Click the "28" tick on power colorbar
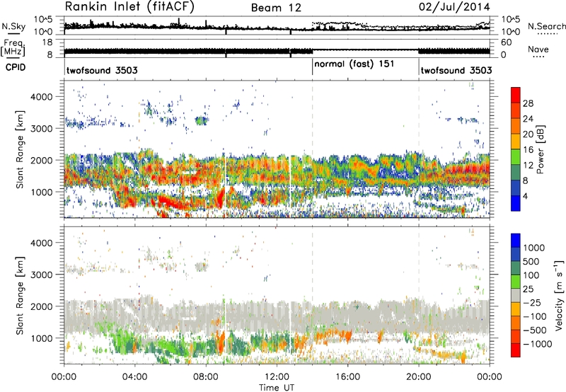Screen dimensions: 566x392 tap(528, 103)
